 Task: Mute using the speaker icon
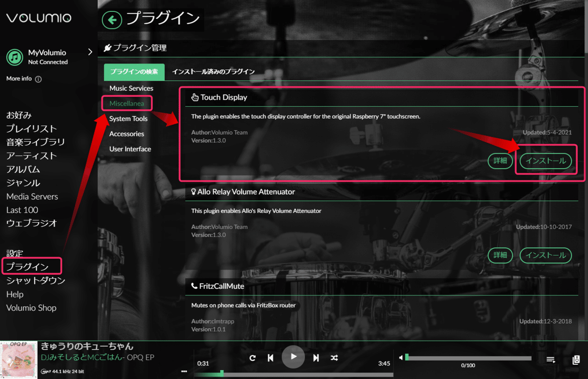point(400,358)
